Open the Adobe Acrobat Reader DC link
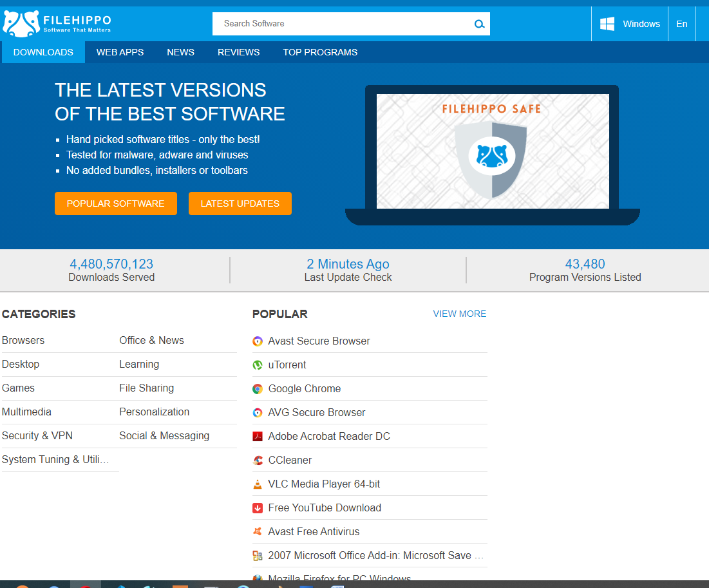 [x=329, y=437]
